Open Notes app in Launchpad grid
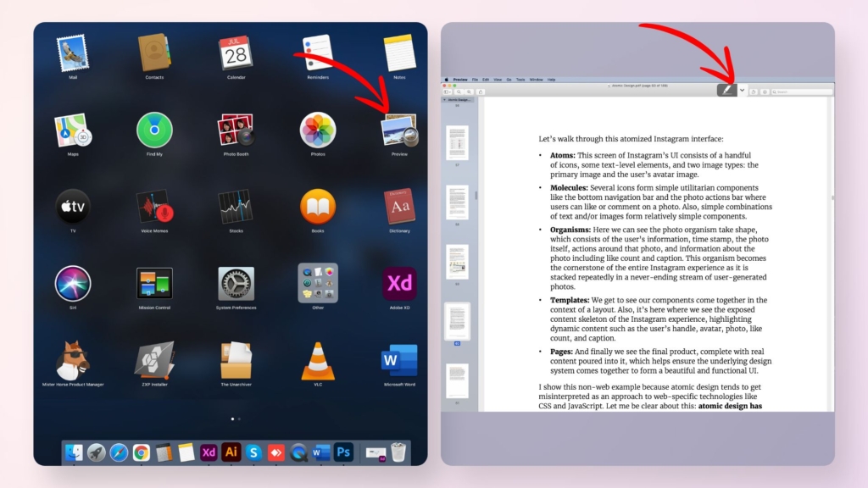Screen dimensions: 868x488 point(399,53)
